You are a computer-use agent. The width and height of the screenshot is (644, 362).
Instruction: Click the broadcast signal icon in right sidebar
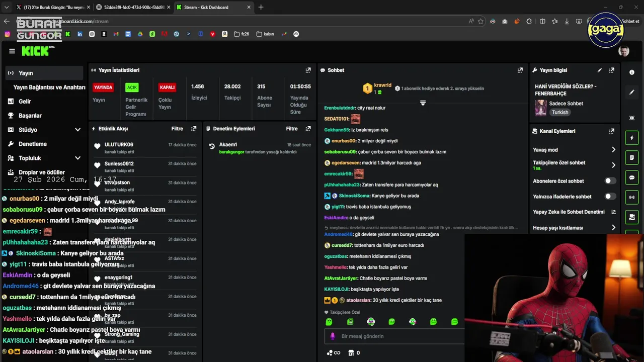(632, 197)
